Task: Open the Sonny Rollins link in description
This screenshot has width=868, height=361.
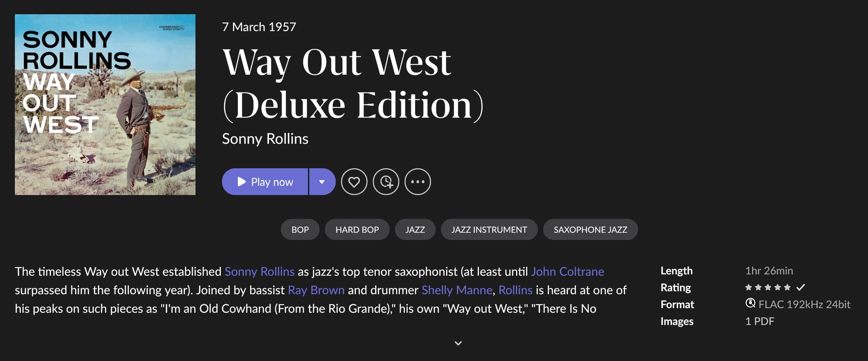Action: pyautogui.click(x=259, y=272)
